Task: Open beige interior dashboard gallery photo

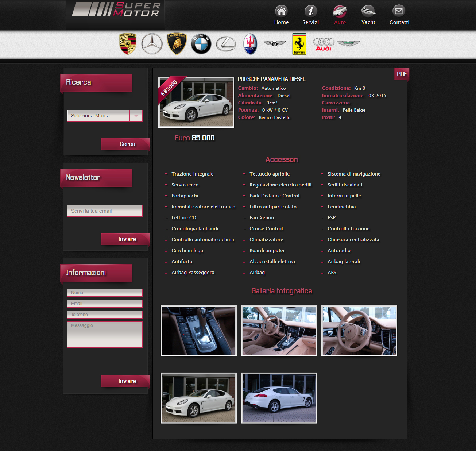Action: [x=279, y=331]
